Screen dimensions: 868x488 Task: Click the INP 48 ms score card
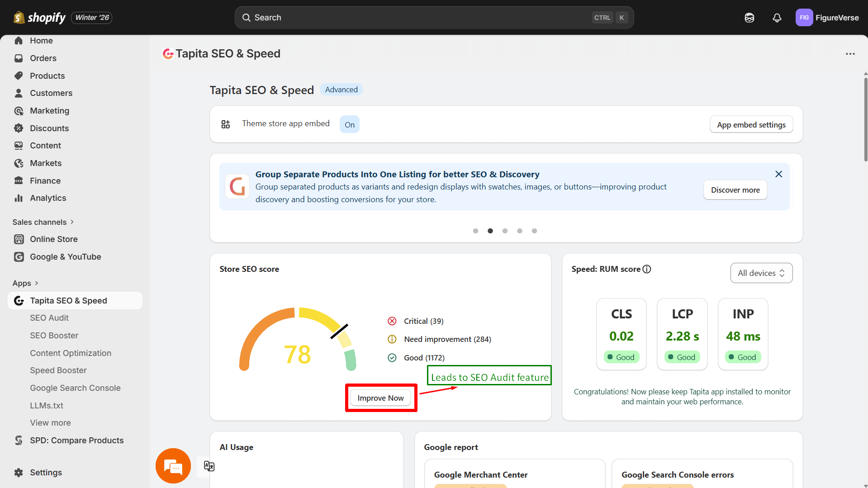pyautogui.click(x=743, y=334)
